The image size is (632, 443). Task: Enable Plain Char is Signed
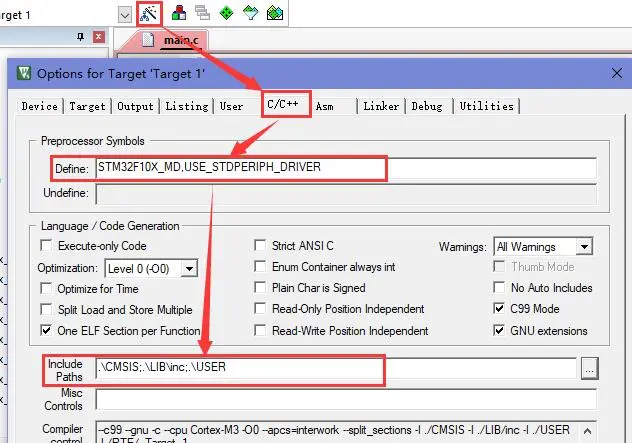(260, 287)
